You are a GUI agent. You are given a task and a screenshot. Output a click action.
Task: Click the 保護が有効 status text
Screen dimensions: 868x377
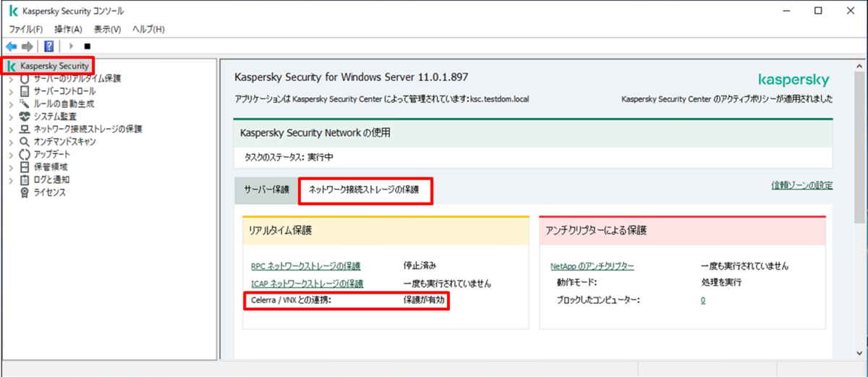[422, 300]
